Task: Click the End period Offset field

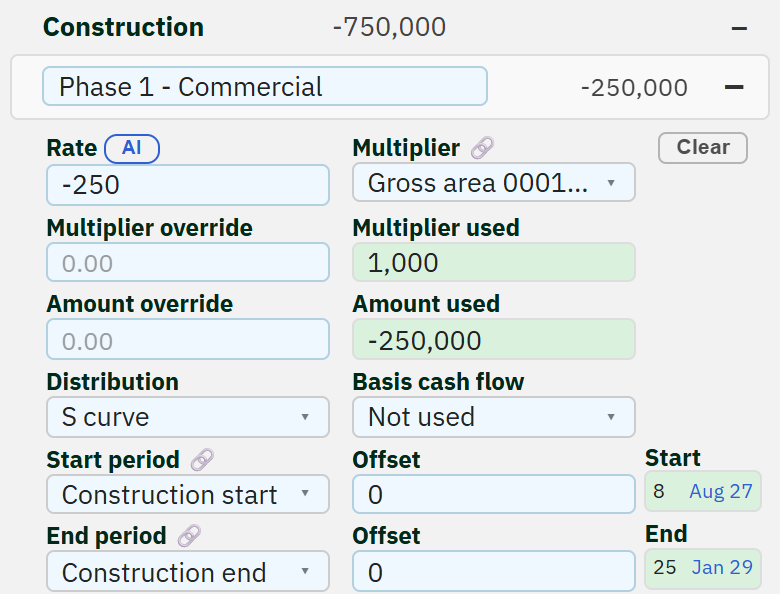Action: click(493, 572)
